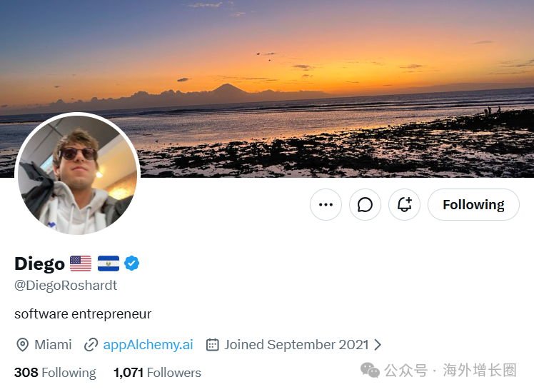Click the calendar icon by Joined date
The height and width of the screenshot is (392, 534).
point(213,345)
